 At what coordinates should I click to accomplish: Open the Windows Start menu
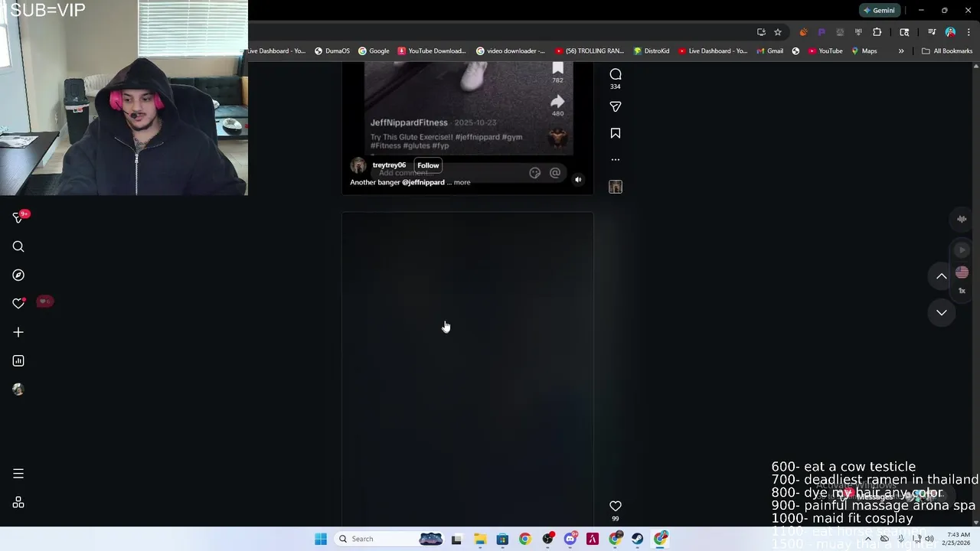321,539
